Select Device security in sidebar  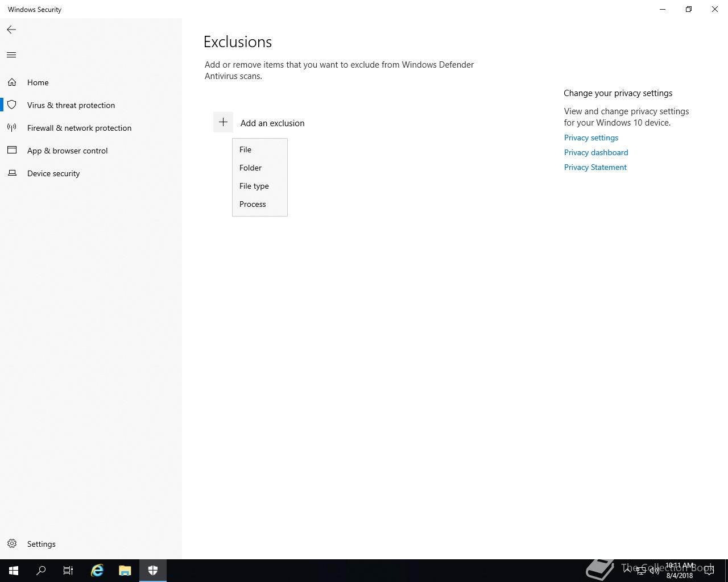[91, 173]
